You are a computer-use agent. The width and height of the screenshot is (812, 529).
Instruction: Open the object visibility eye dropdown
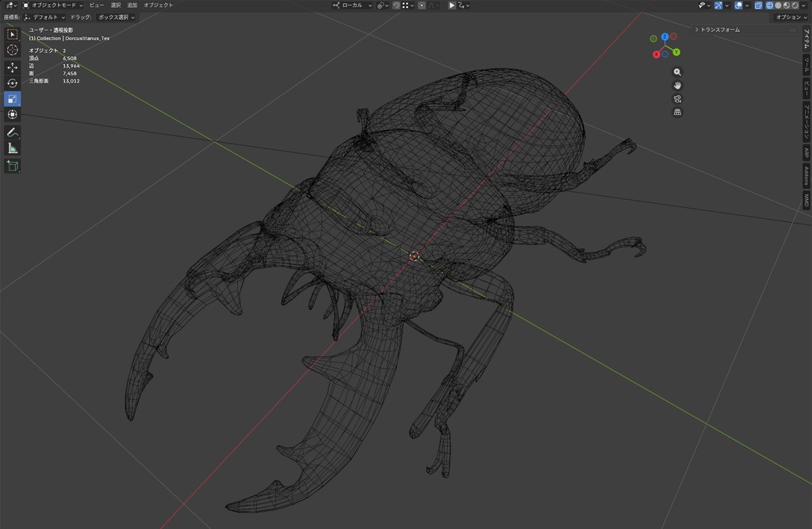[705, 6]
